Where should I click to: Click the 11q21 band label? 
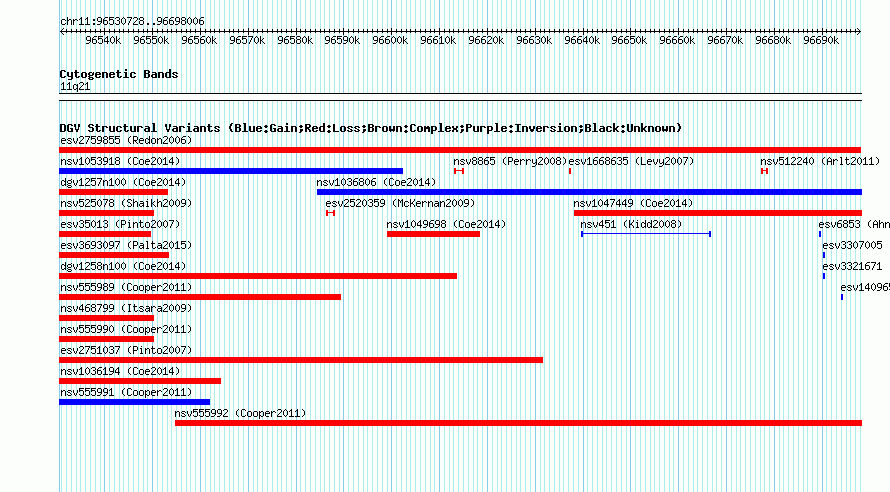(75, 86)
